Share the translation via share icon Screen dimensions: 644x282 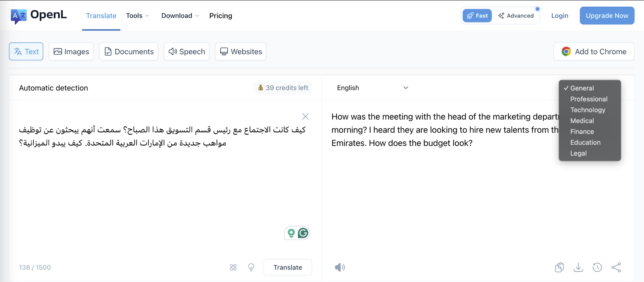pos(616,267)
